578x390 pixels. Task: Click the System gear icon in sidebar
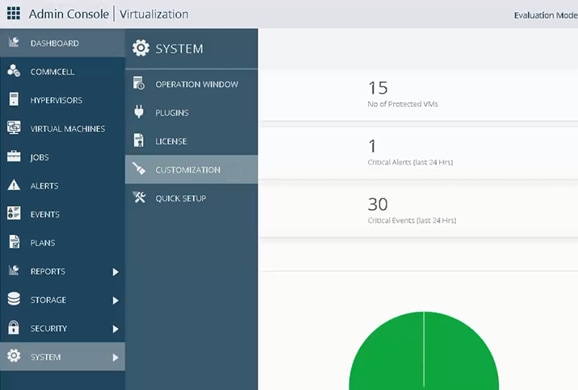pyautogui.click(x=14, y=356)
